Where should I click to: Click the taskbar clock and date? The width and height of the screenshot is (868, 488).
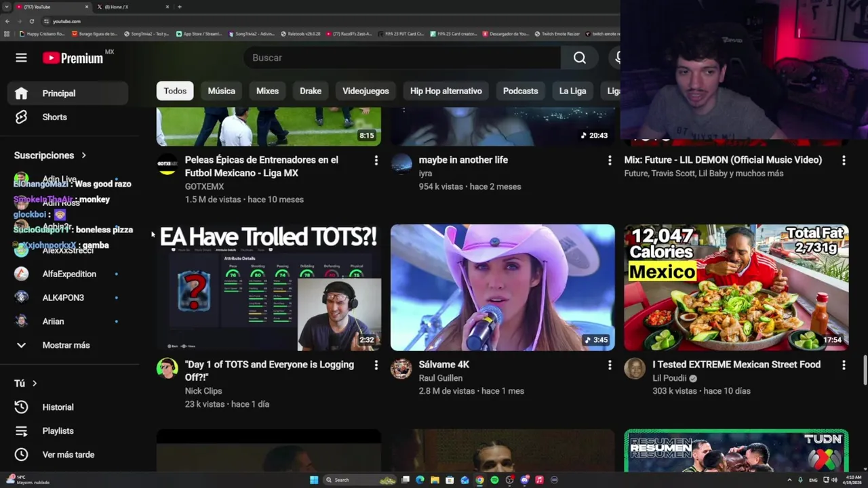853,480
